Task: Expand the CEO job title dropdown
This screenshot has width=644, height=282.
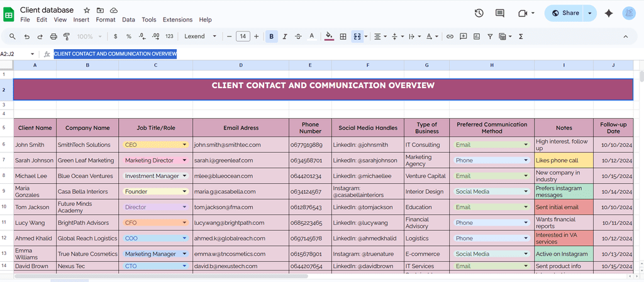Action: click(x=185, y=145)
